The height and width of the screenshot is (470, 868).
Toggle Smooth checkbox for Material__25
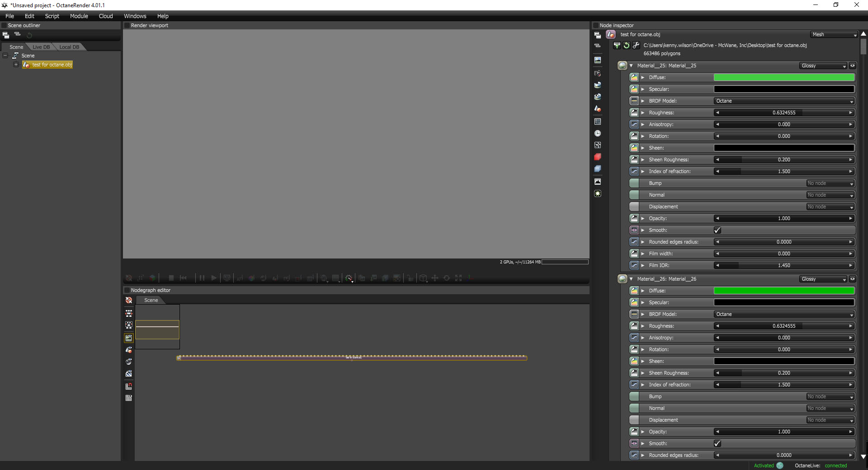coord(717,230)
